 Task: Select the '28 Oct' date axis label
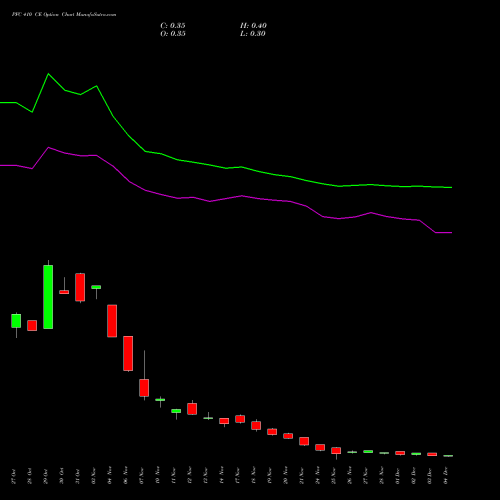tap(30, 476)
